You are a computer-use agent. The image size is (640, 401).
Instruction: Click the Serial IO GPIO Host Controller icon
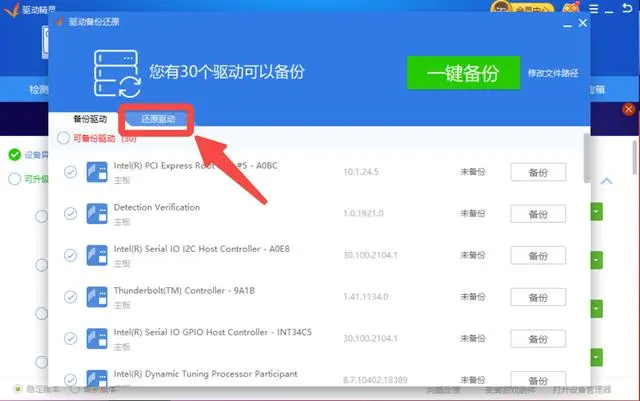[97, 339]
